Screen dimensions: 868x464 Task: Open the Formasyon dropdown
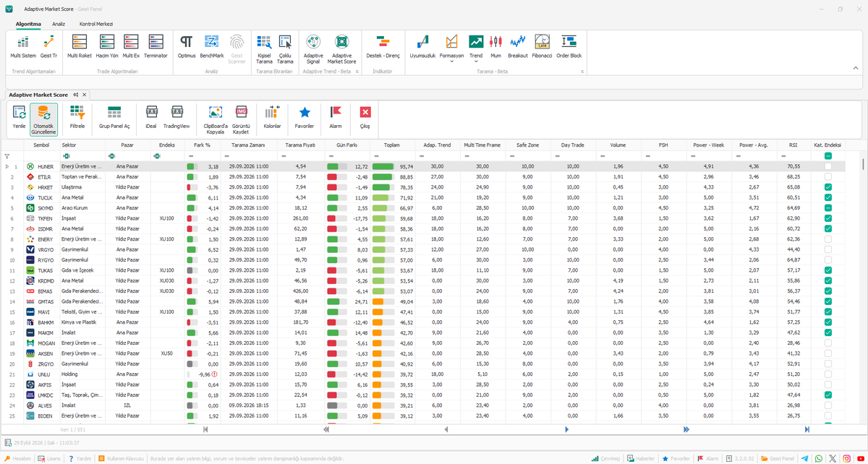(x=451, y=61)
